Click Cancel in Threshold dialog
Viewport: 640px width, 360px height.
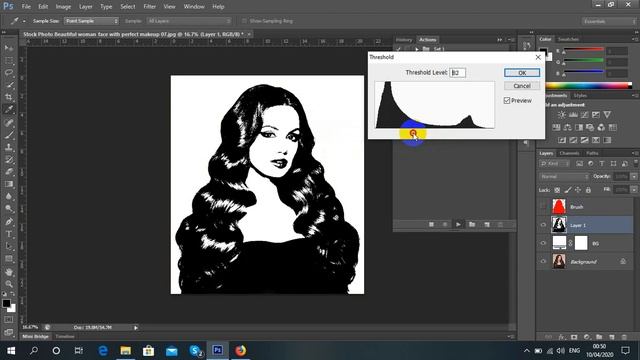click(522, 86)
